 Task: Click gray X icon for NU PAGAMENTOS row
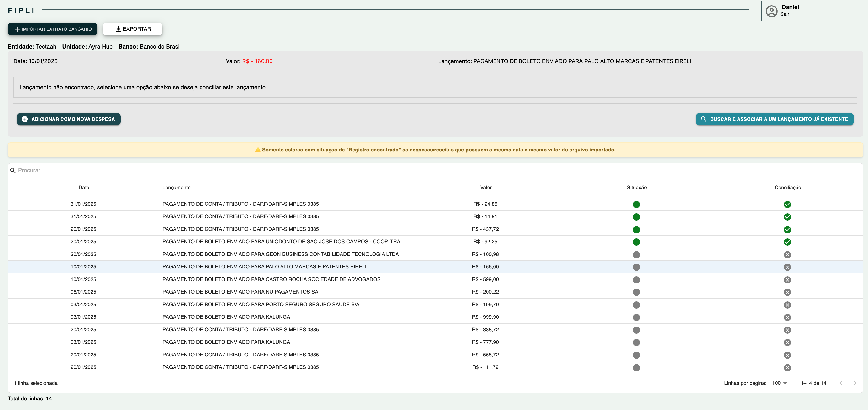pyautogui.click(x=787, y=292)
